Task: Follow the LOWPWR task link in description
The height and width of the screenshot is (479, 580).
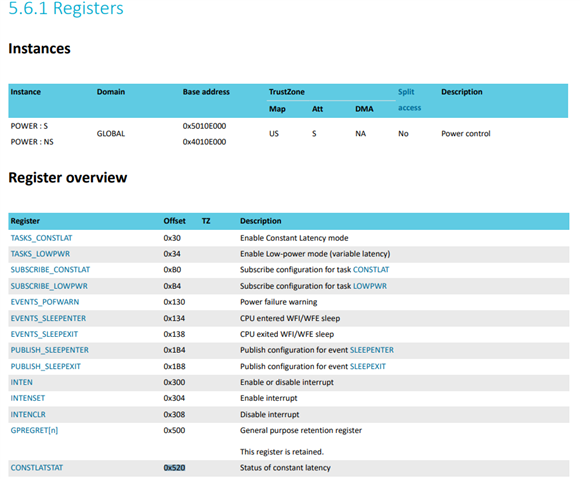Action: 370,286
